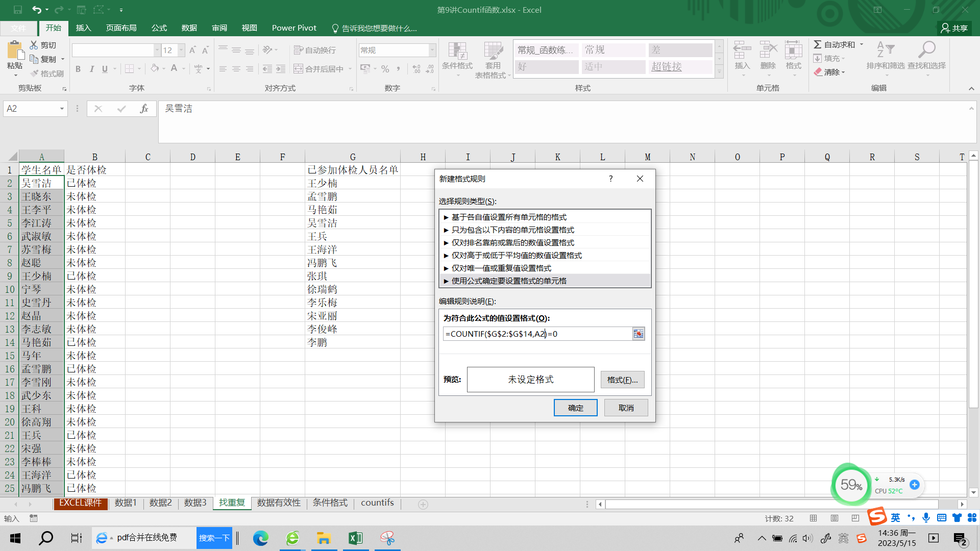Open the font size dropdown
This screenshot has height=551, width=980.
click(x=181, y=50)
